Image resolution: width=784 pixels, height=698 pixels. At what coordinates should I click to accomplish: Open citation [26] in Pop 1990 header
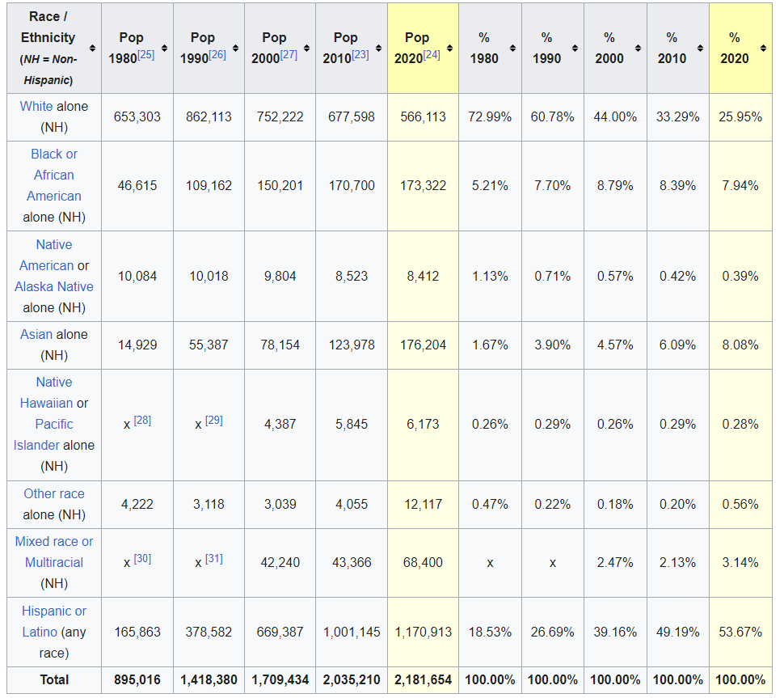pyautogui.click(x=217, y=54)
